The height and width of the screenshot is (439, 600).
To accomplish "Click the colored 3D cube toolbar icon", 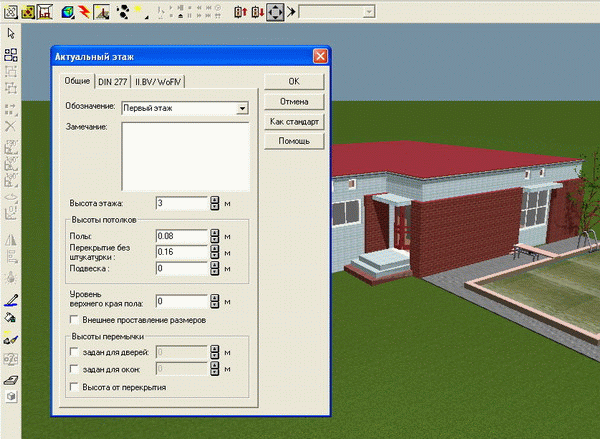I will point(67,12).
